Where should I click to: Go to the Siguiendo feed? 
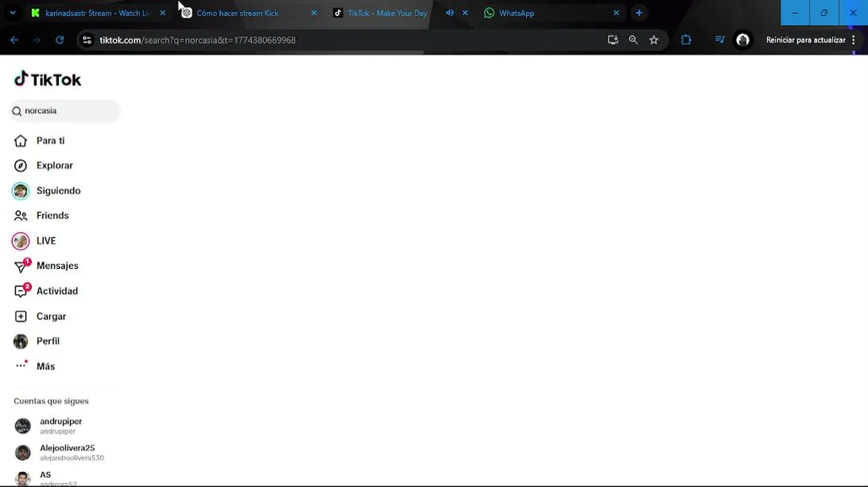pos(58,191)
